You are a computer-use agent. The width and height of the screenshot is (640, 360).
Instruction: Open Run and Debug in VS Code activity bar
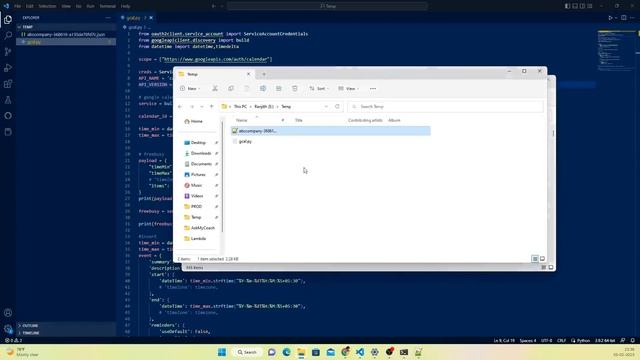tap(8, 68)
